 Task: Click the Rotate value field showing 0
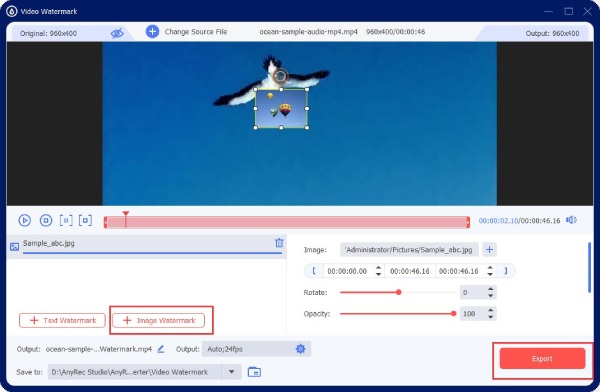point(473,292)
